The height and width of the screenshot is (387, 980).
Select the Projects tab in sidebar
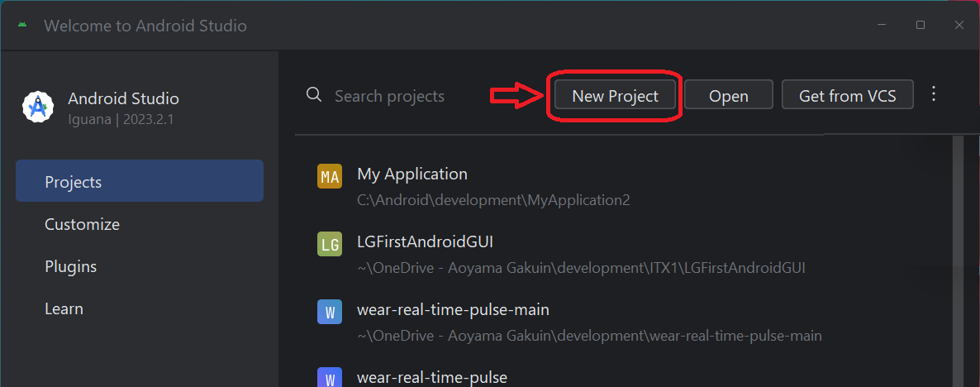coord(140,181)
